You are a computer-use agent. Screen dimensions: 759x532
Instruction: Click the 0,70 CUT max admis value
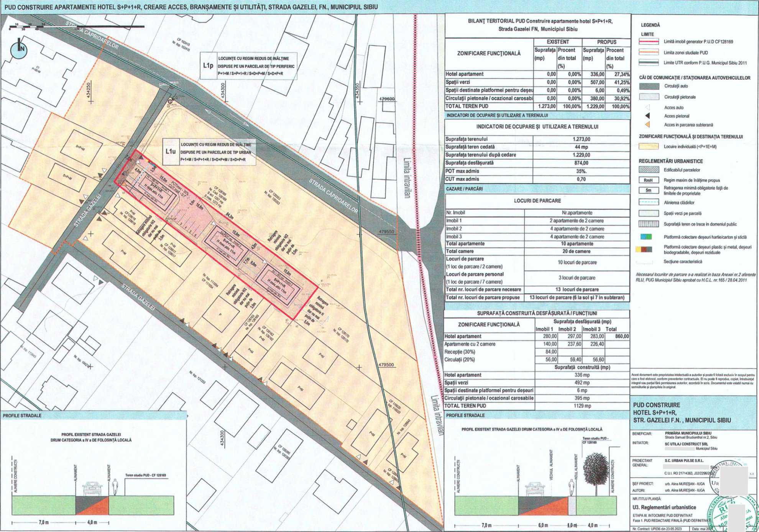coord(581,179)
